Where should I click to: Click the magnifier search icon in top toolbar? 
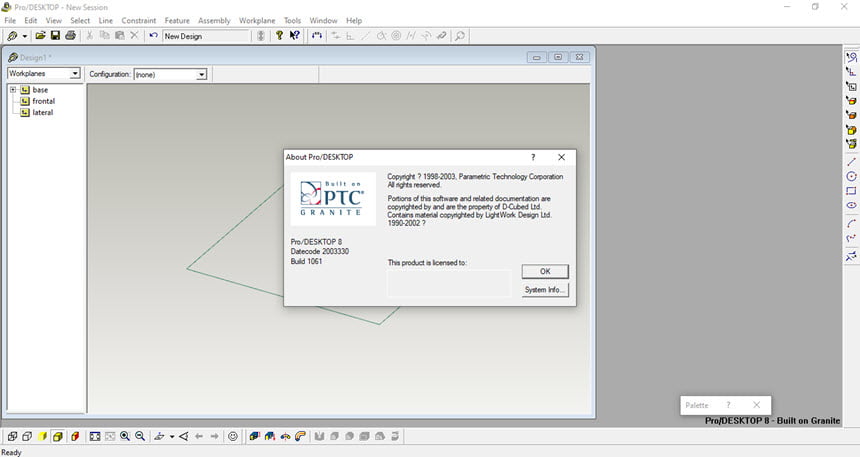click(460, 36)
